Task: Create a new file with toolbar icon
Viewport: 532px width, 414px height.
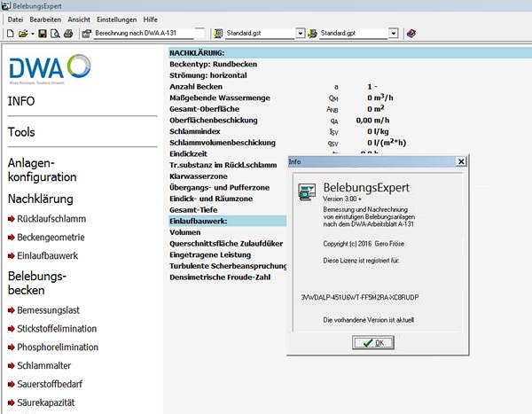Action: click(x=11, y=34)
